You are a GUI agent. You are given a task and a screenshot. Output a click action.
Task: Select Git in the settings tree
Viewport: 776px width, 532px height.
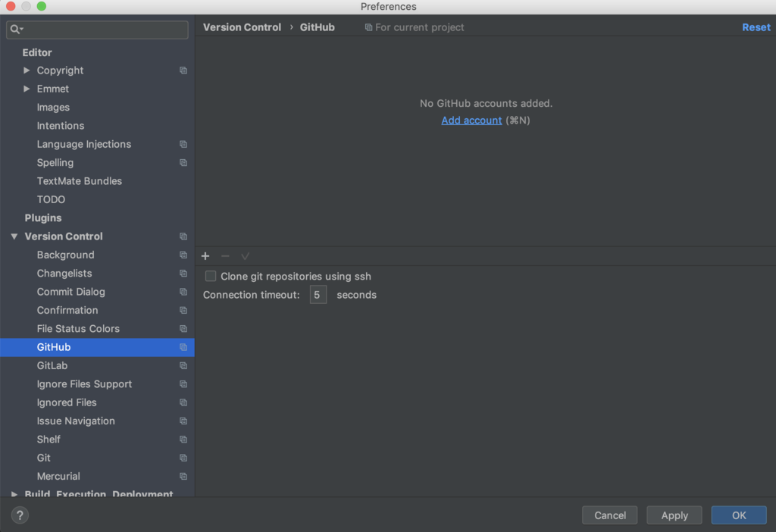[43, 458]
